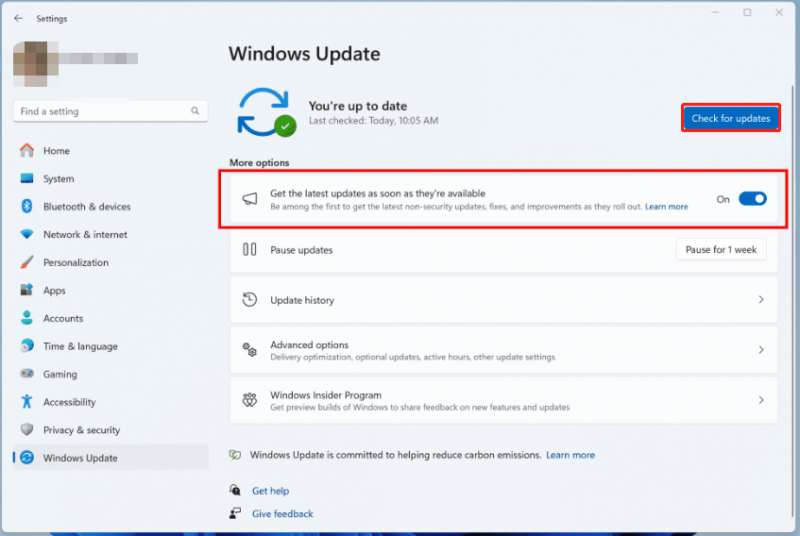Navigate to Personalization settings
The width and height of the screenshot is (800, 536).
111,262
